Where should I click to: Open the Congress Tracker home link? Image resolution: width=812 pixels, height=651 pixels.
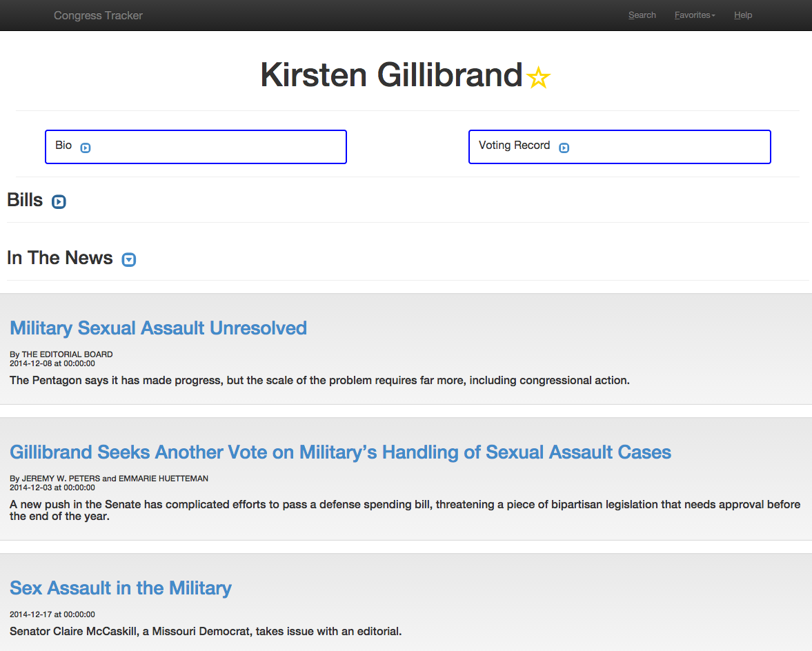coord(98,16)
